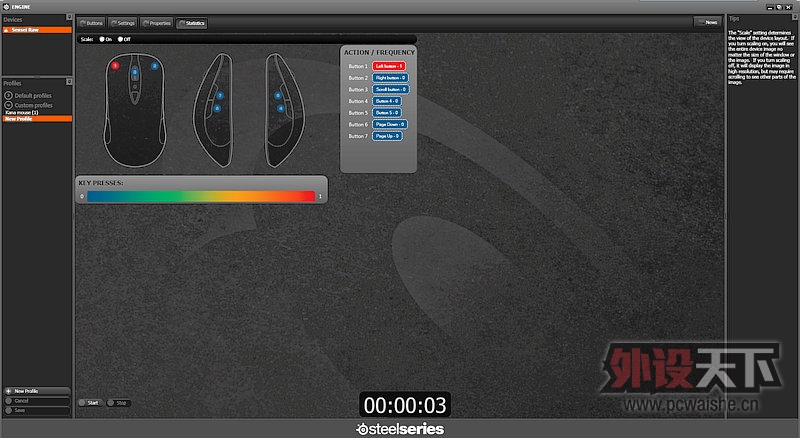Click side marker 4 on right mouse view
The image size is (800, 438).
click(x=280, y=108)
